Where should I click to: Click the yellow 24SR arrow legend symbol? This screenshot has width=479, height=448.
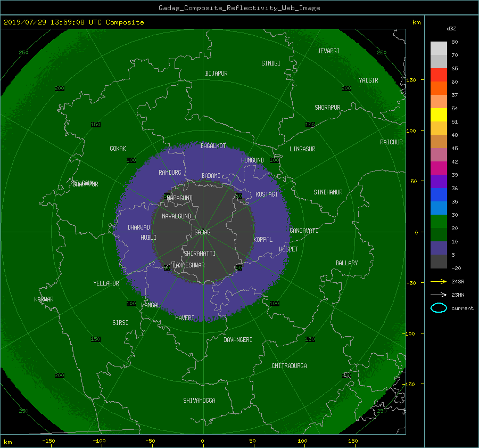[x=439, y=281]
